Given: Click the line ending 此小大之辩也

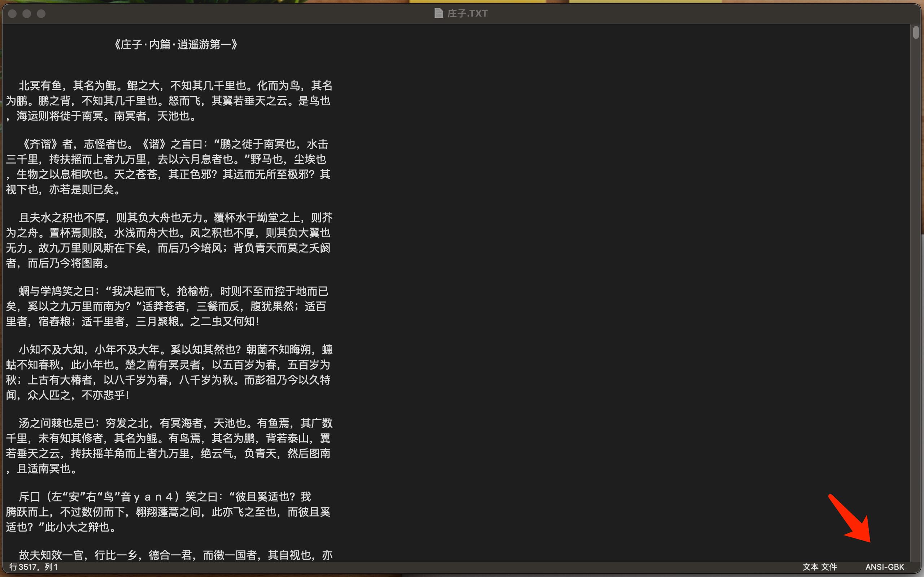Looking at the screenshot, I should 61,527.
